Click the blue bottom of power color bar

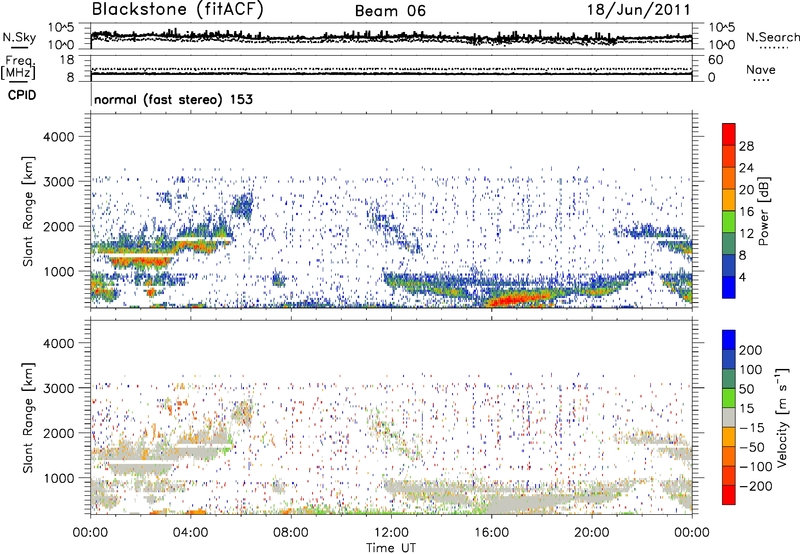[729, 287]
